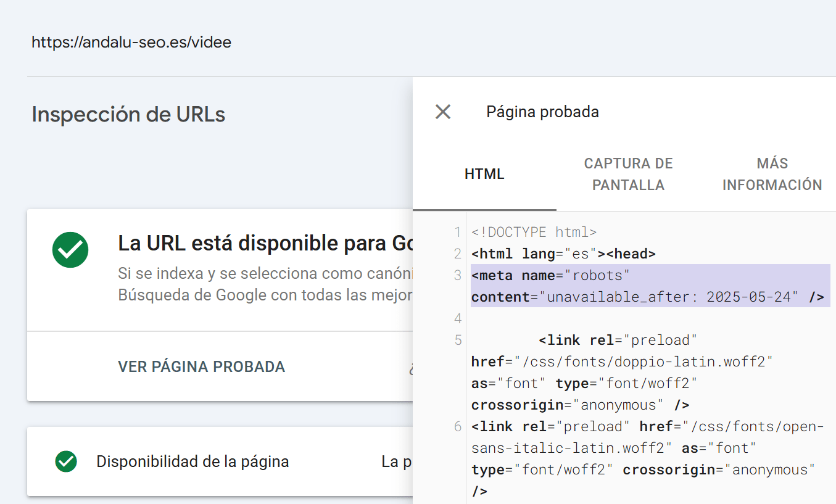Switch to the CAPTURA DE PANTALLA tab
Viewport: 836px width, 504px height.
pos(627,173)
